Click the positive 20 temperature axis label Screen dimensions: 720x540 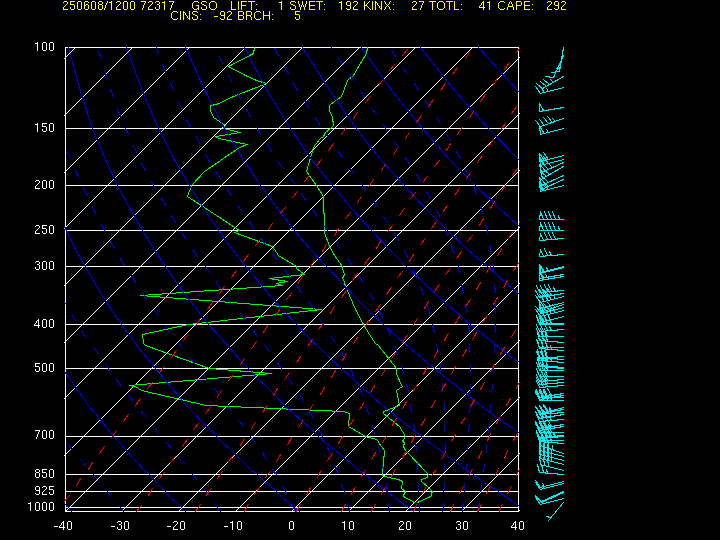point(405,526)
